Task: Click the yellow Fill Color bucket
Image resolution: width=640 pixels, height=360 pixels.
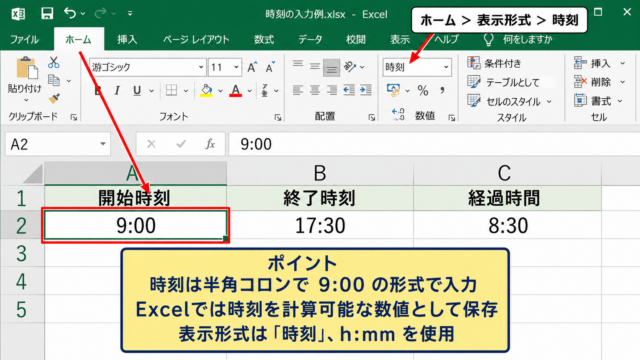Action: 207,90
